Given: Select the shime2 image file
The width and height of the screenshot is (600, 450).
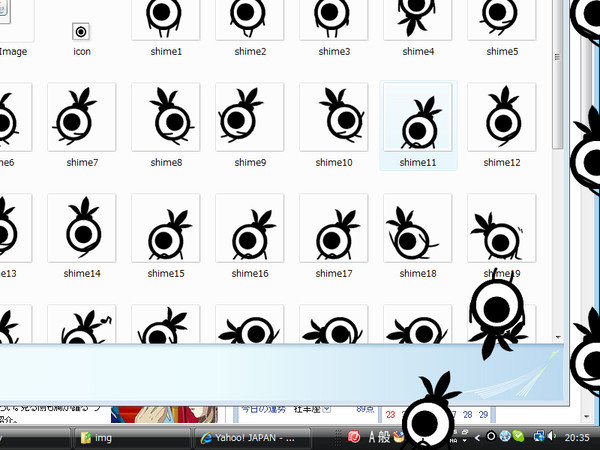Looking at the screenshot, I should point(249,19).
